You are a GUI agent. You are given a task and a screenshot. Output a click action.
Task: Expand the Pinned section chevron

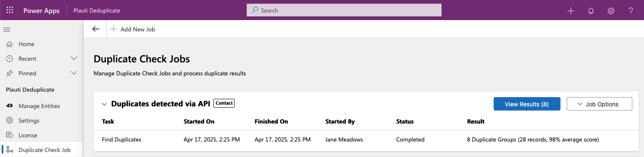pos(74,73)
